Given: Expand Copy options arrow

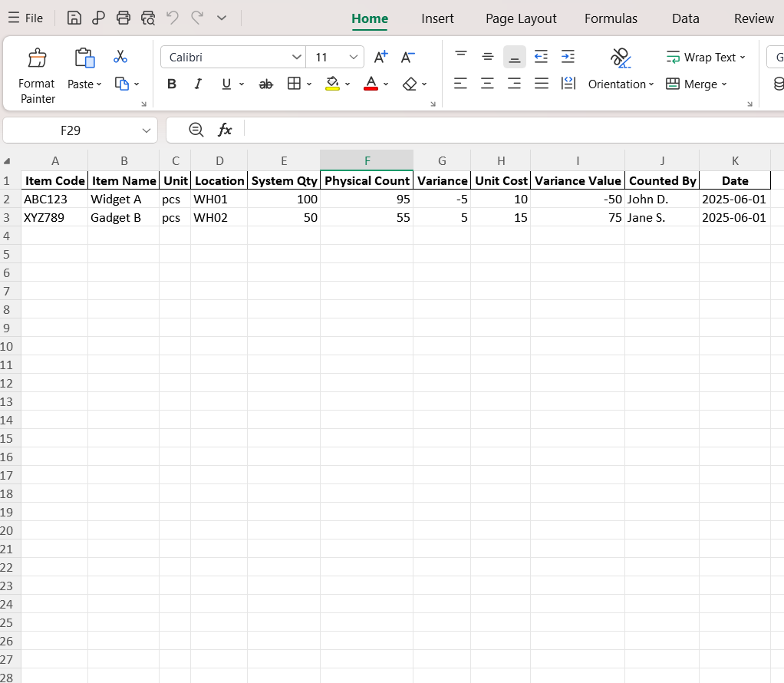Looking at the screenshot, I should point(137,84).
